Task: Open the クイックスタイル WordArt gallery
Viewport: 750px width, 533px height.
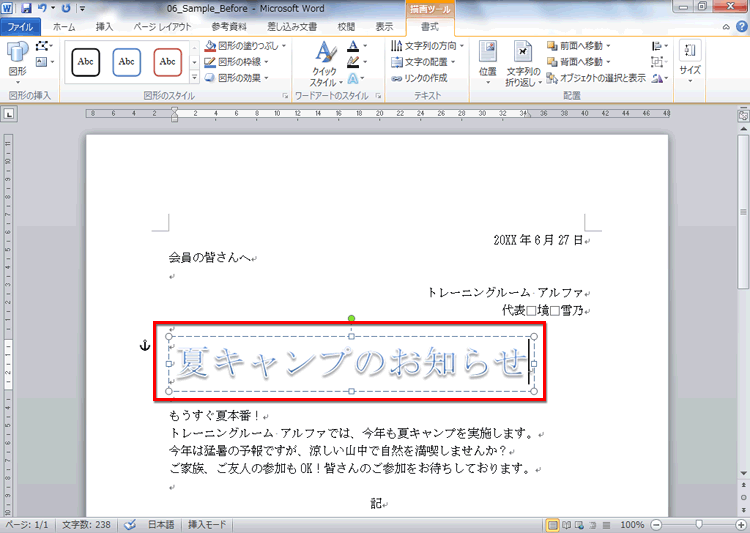Action: pos(326,64)
